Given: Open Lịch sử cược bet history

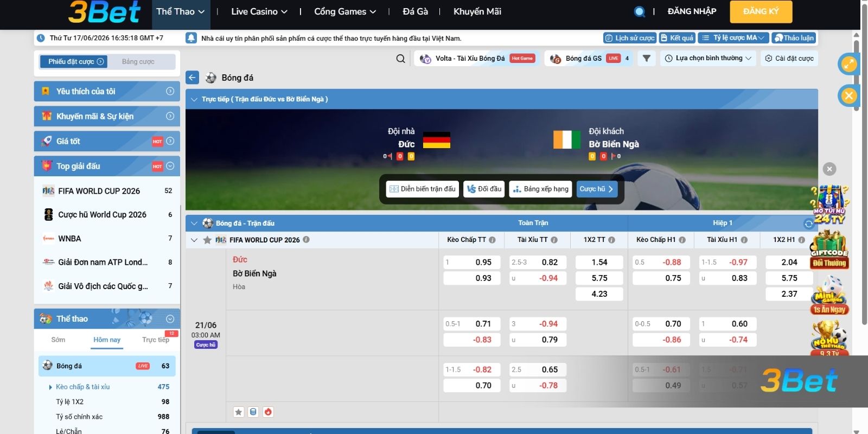Looking at the screenshot, I should point(630,38).
